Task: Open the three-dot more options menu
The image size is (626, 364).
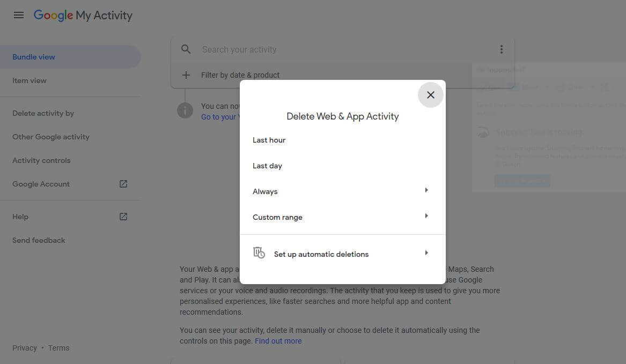Action: click(502, 49)
